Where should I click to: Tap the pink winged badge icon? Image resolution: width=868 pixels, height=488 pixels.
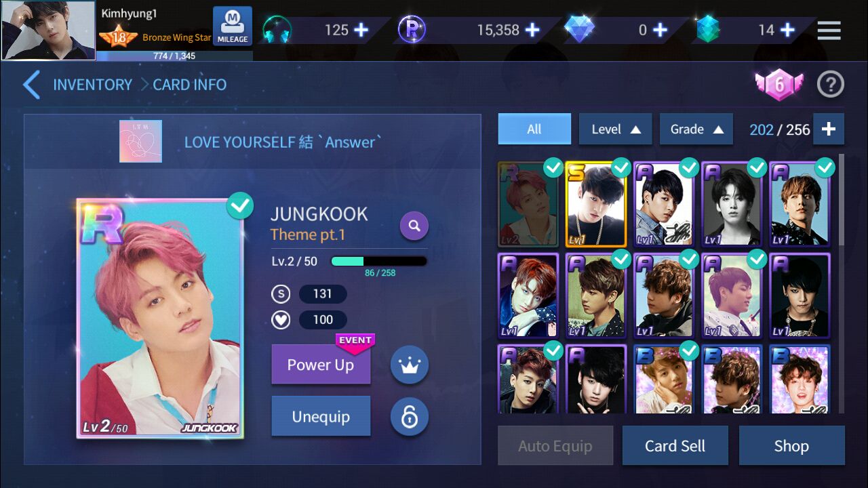pos(779,85)
